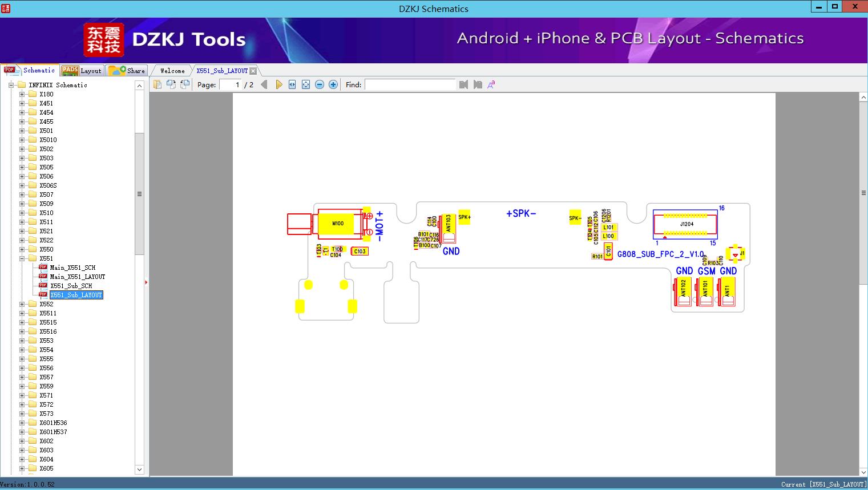This screenshot has height=490, width=868.
Task: Open the X551_Sub_SCH PDF file
Action: (71, 286)
